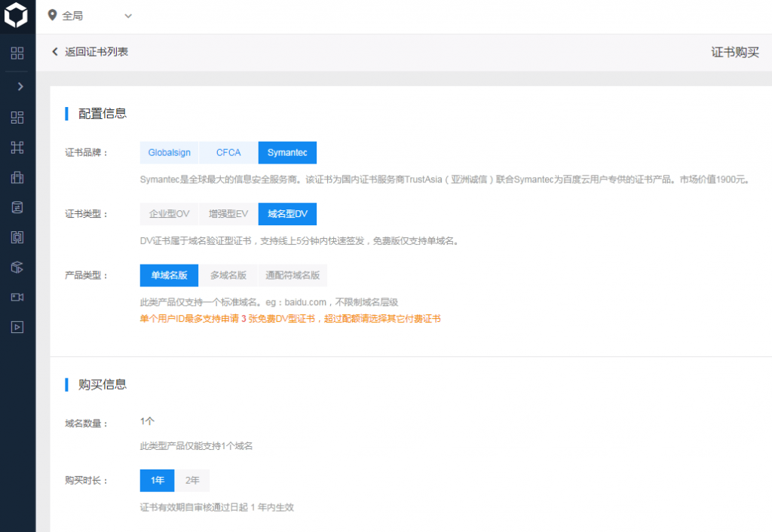Set purchase duration to 2年
This screenshot has width=772, height=532.
pos(192,480)
